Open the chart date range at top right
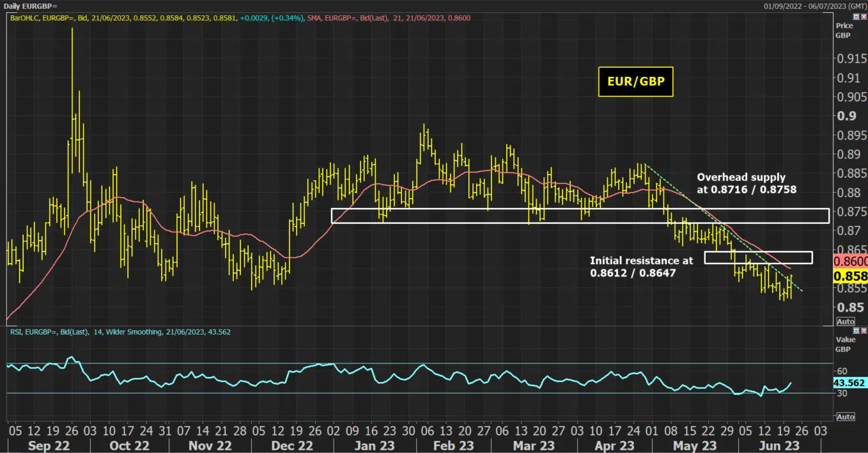 pyautogui.click(x=814, y=6)
